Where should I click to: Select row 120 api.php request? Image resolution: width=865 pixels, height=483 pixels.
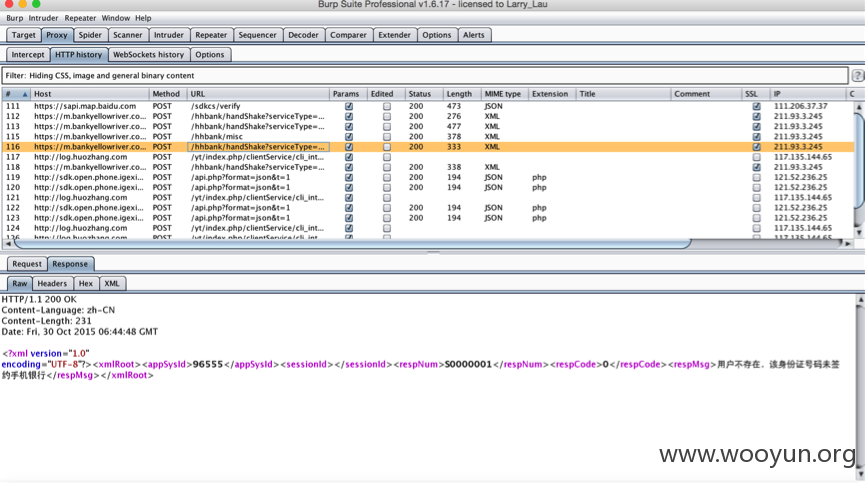(428, 187)
